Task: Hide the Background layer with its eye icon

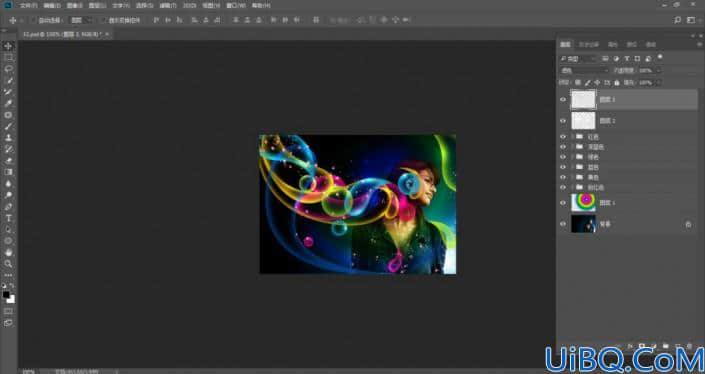Action: pos(563,224)
